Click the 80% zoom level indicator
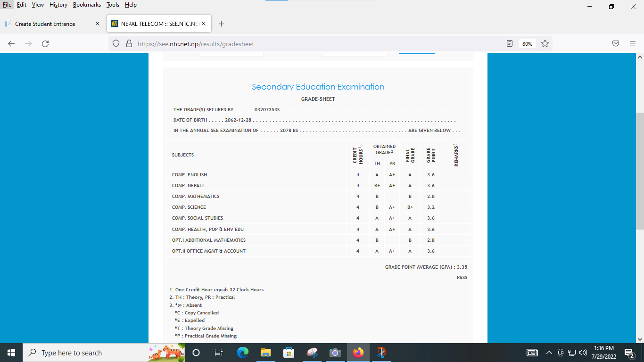 [527, 44]
